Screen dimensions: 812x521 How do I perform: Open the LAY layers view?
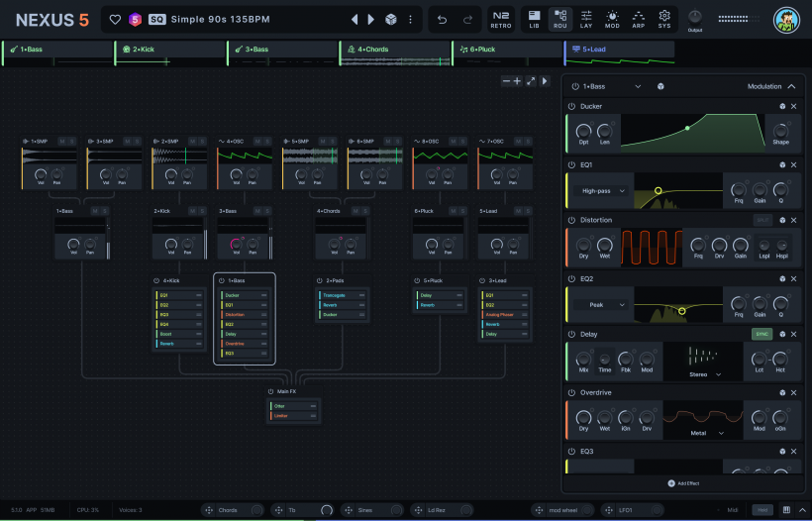tap(586, 20)
